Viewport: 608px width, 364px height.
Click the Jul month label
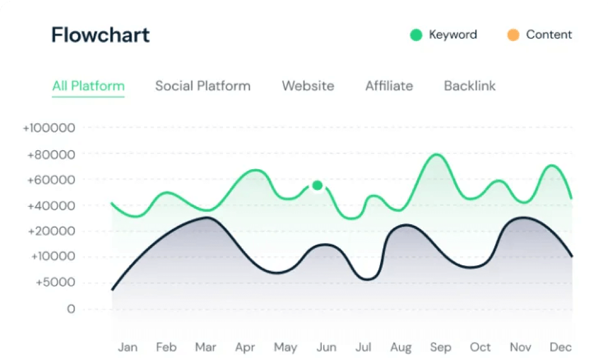tap(363, 347)
